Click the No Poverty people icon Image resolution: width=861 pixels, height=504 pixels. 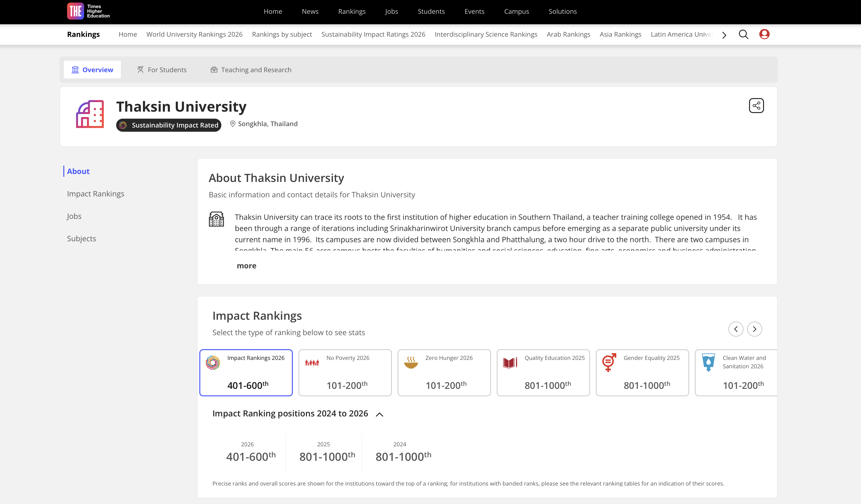click(312, 363)
